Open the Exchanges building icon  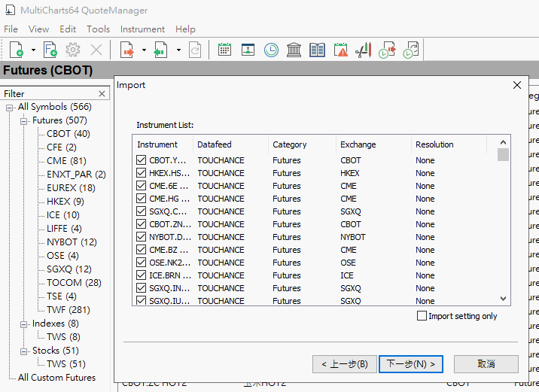click(294, 50)
